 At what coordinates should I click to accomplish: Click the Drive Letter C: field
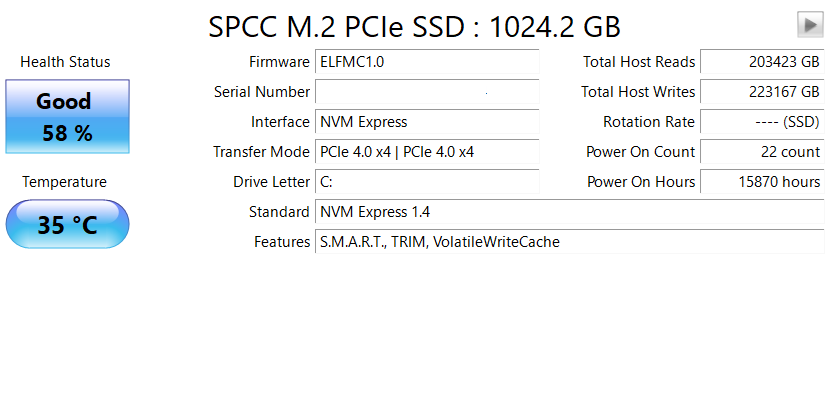[x=427, y=182]
